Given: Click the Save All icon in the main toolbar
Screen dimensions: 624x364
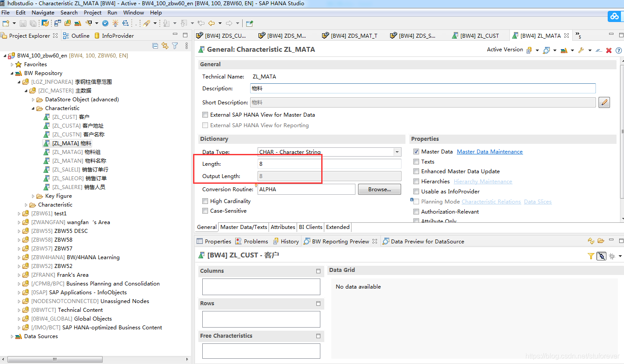Looking at the screenshot, I should (33, 23).
